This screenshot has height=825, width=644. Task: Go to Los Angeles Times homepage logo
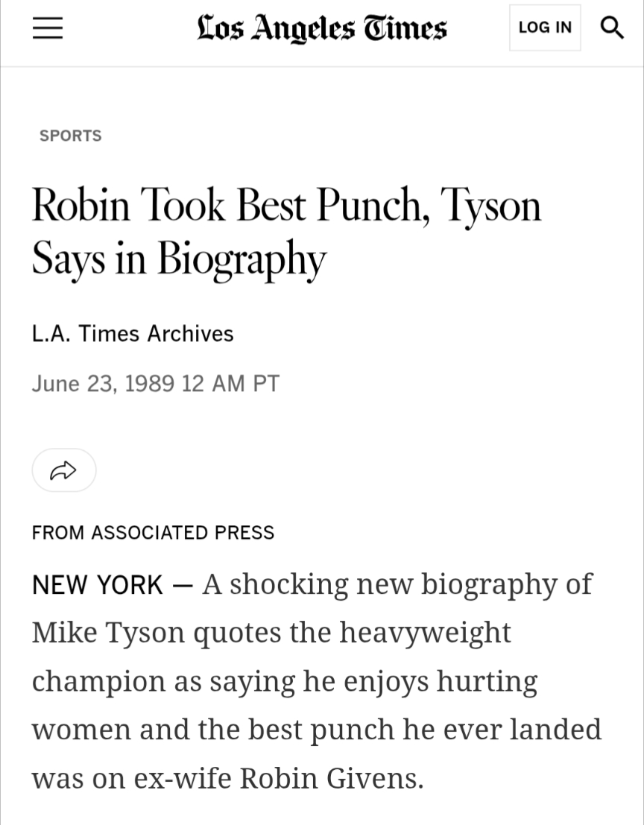click(x=322, y=28)
